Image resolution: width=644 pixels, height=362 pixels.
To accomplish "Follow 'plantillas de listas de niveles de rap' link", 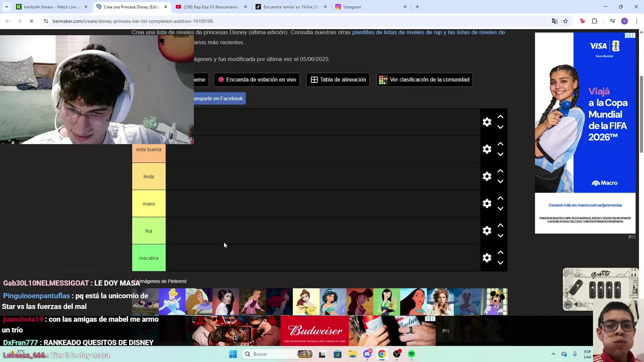I will [397, 32].
